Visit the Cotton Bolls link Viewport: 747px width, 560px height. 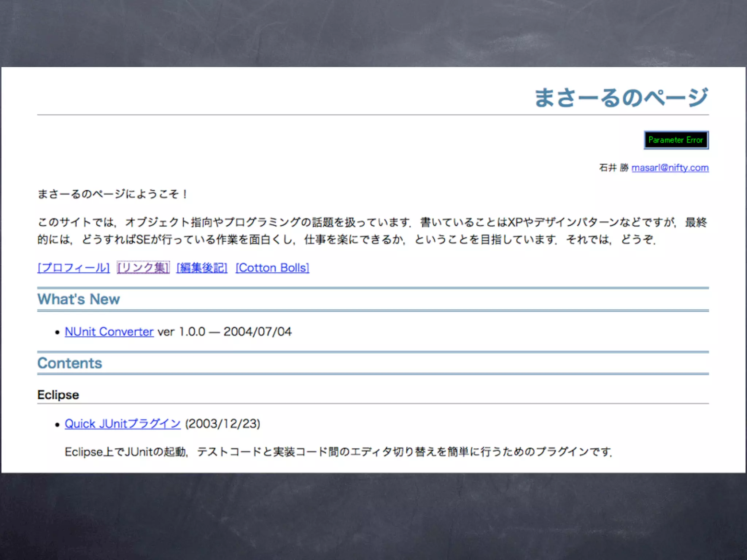click(272, 268)
